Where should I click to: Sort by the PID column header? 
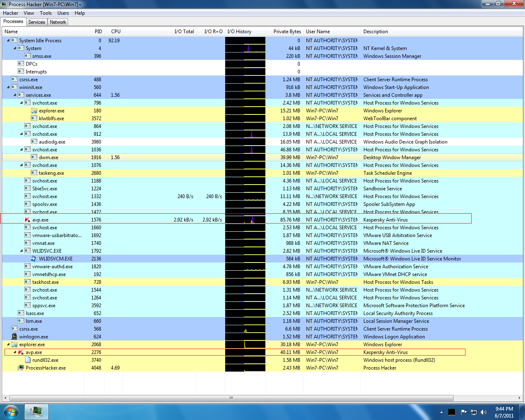[94, 32]
